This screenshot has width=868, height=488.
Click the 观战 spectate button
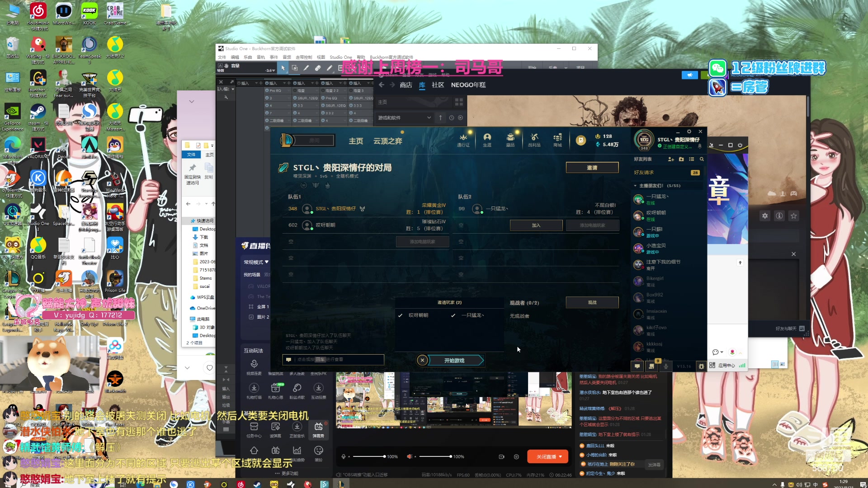tap(592, 303)
